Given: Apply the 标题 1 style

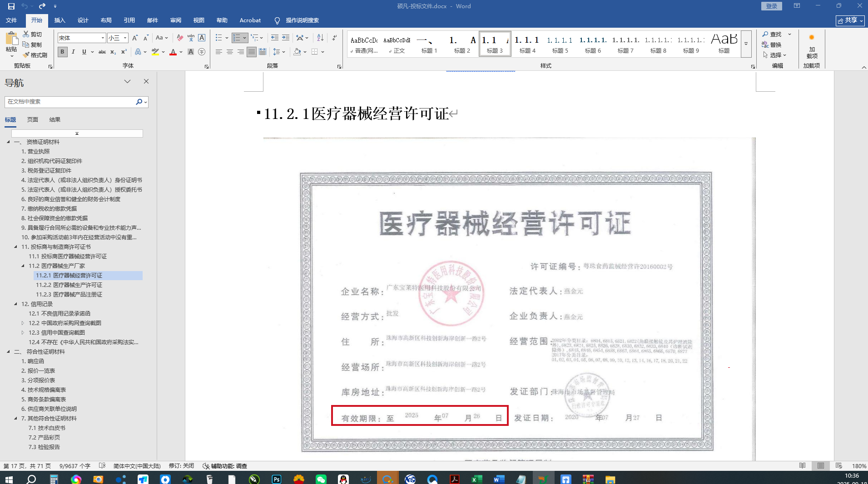Looking at the screenshot, I should point(429,44).
